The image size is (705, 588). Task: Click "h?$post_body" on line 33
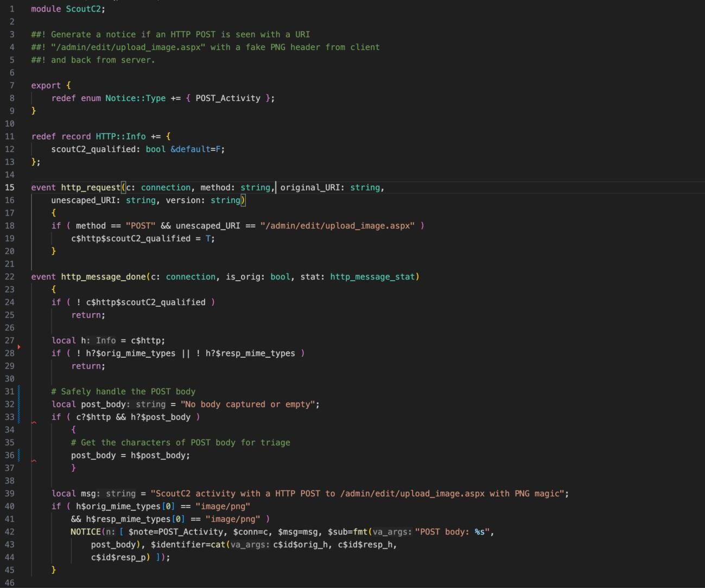tap(161, 417)
